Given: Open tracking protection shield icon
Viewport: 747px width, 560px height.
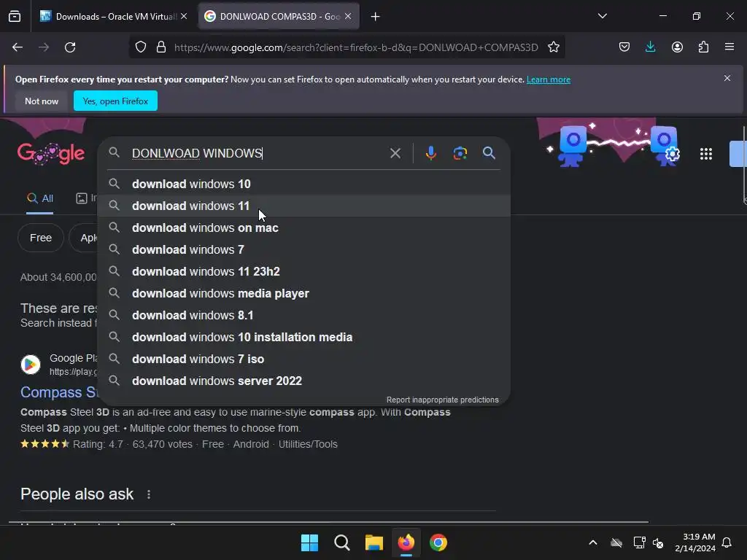Looking at the screenshot, I should pyautogui.click(x=141, y=47).
